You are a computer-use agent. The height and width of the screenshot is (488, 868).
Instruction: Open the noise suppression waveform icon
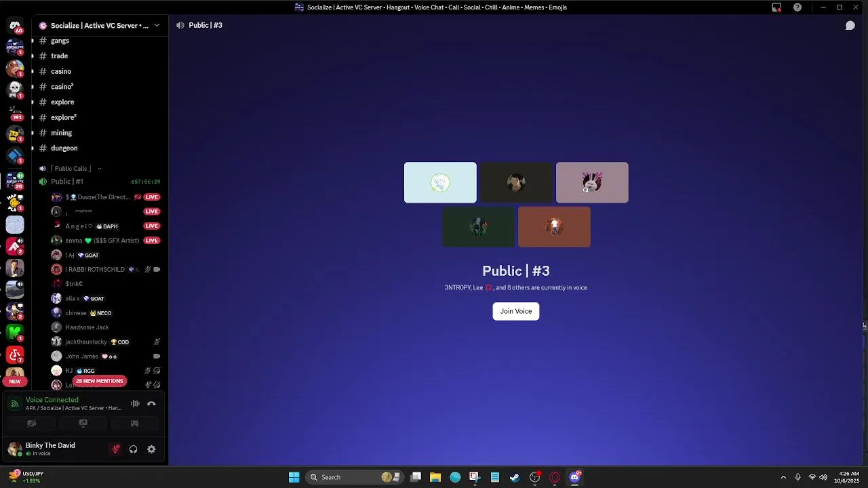point(135,404)
